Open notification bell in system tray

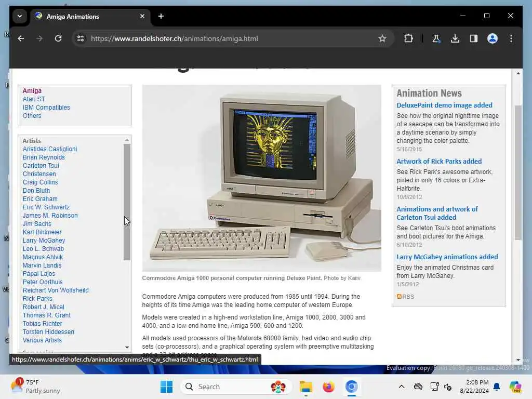pyautogui.click(x=497, y=387)
